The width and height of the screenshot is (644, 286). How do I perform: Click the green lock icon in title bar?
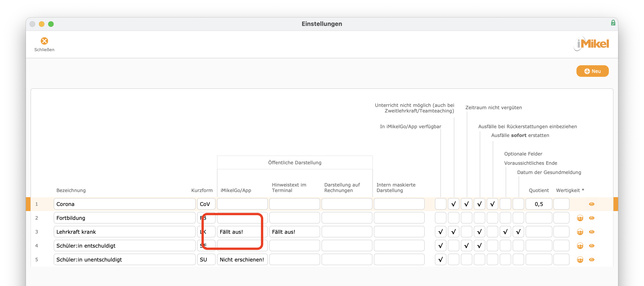(x=613, y=23)
